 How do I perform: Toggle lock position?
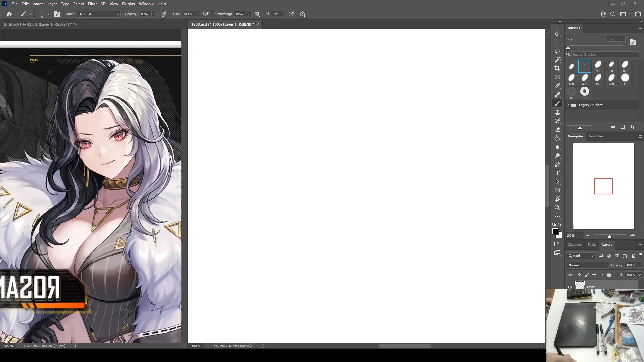click(594, 275)
